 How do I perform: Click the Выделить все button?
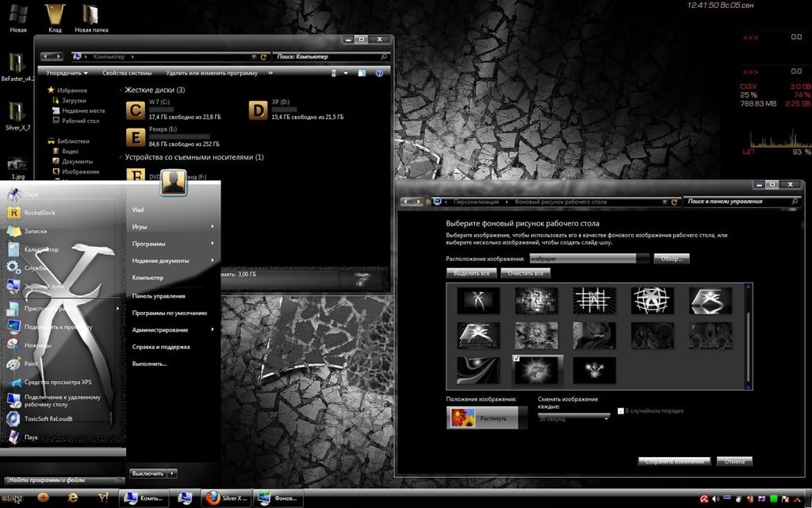point(472,273)
